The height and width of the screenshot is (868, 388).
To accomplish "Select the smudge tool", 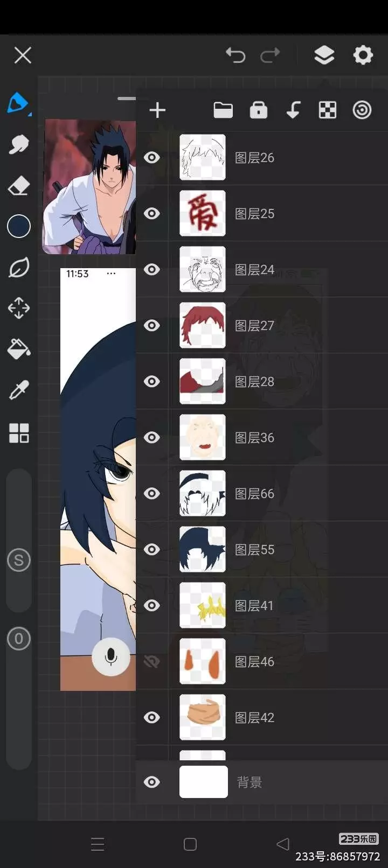I will click(19, 144).
